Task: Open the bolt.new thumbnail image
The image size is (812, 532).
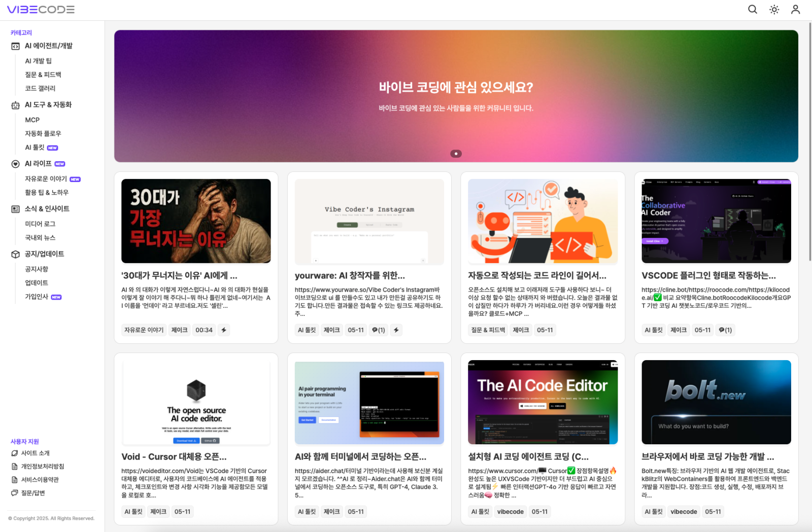Action: (716, 402)
